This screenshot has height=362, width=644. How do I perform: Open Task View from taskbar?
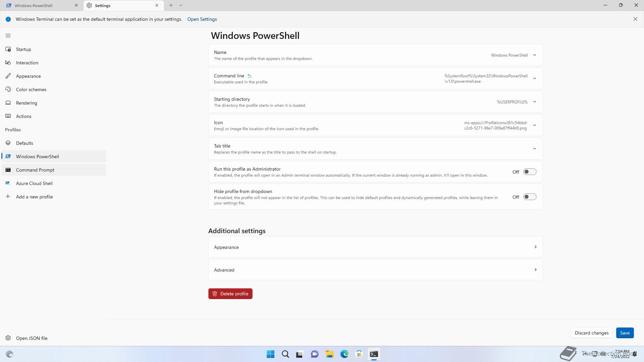300,354
